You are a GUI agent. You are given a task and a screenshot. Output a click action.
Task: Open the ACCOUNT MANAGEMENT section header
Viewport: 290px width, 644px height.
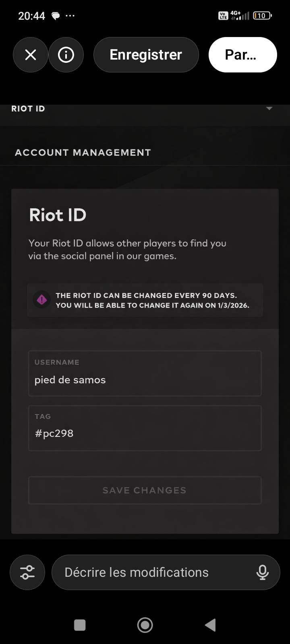pos(83,153)
